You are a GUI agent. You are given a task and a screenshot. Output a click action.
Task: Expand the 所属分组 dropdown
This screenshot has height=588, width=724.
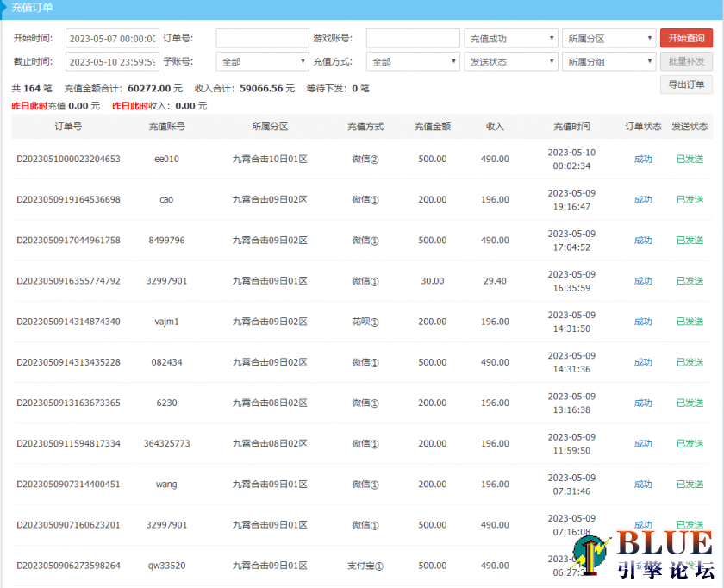[609, 62]
